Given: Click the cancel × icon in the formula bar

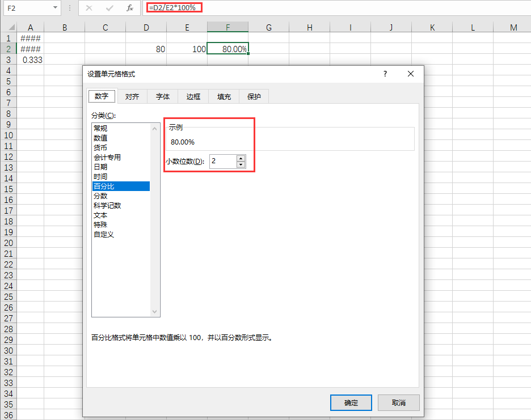Looking at the screenshot, I should pos(88,8).
